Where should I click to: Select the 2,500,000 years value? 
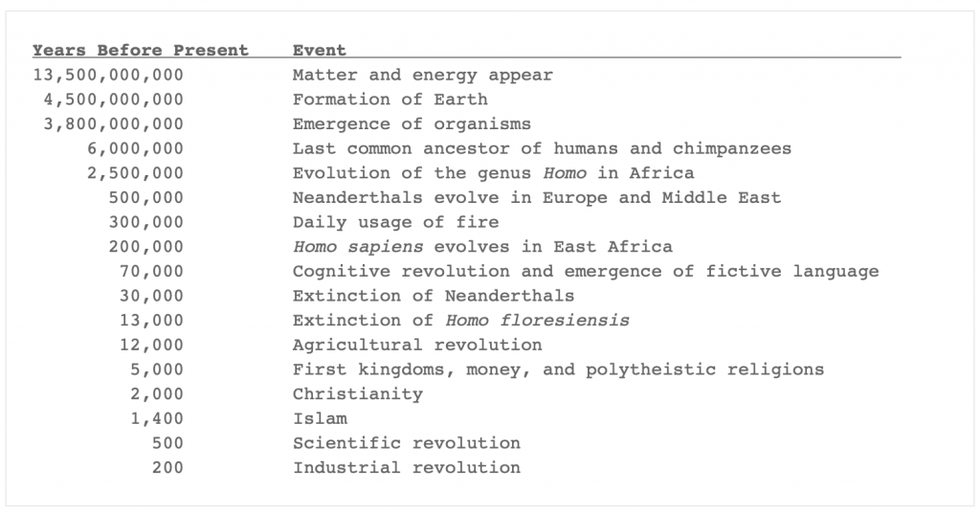click(x=135, y=173)
